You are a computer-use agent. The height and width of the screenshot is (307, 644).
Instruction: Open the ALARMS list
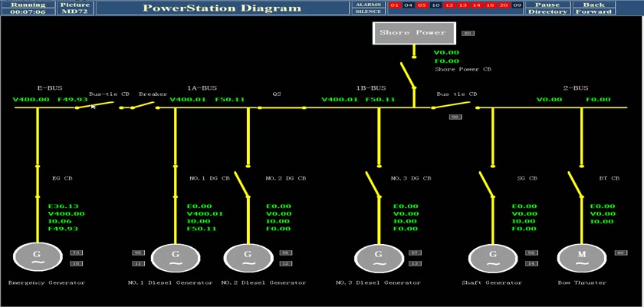(368, 5)
